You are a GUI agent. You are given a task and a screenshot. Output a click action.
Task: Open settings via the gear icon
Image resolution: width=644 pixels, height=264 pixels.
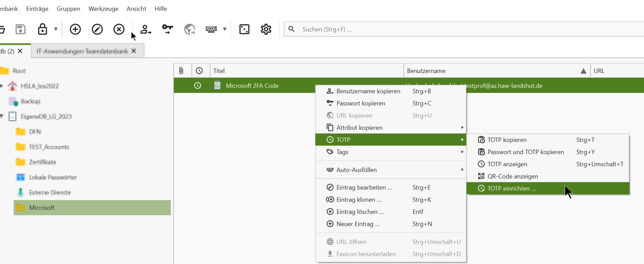point(266,29)
